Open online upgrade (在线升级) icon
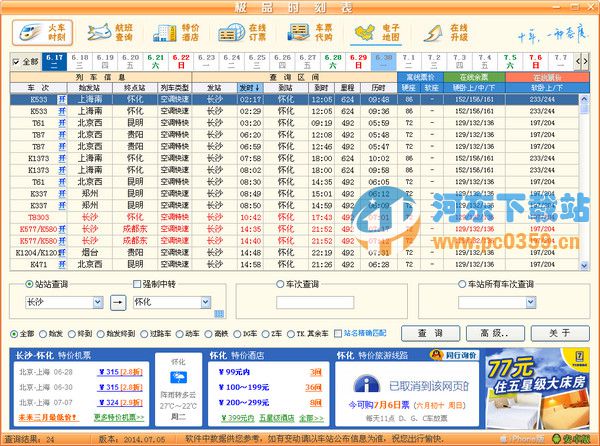Viewport: 600px width, 446px height. (445, 33)
